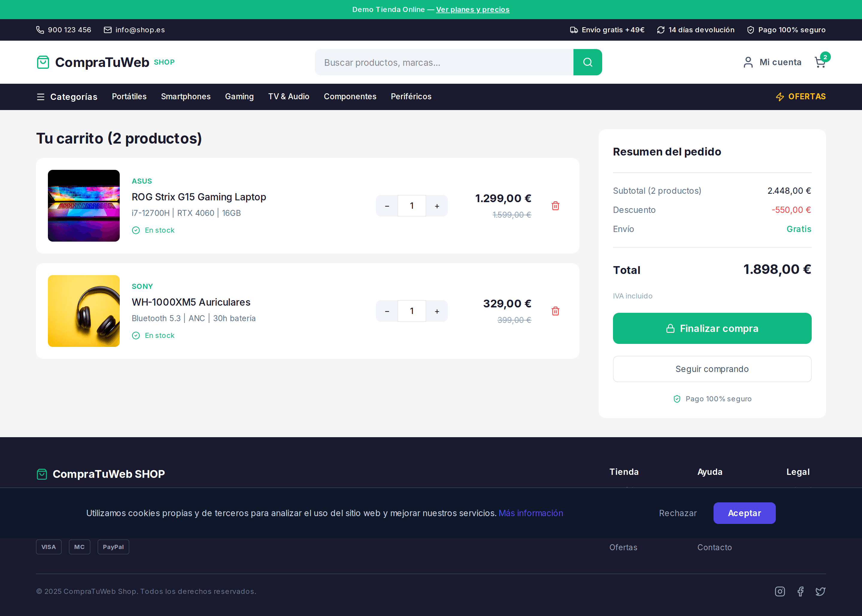Decrease Sony WH-1000XM5 quantity
The width and height of the screenshot is (862, 616).
387,311
